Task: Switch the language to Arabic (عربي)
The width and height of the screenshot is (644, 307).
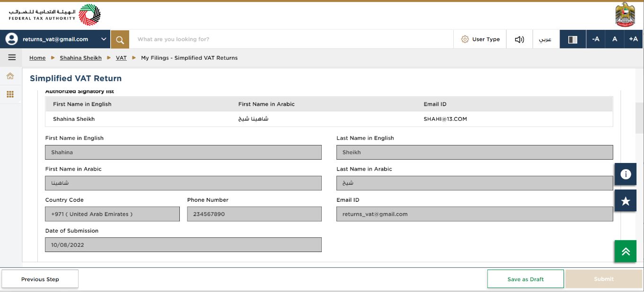Action: [x=546, y=39]
